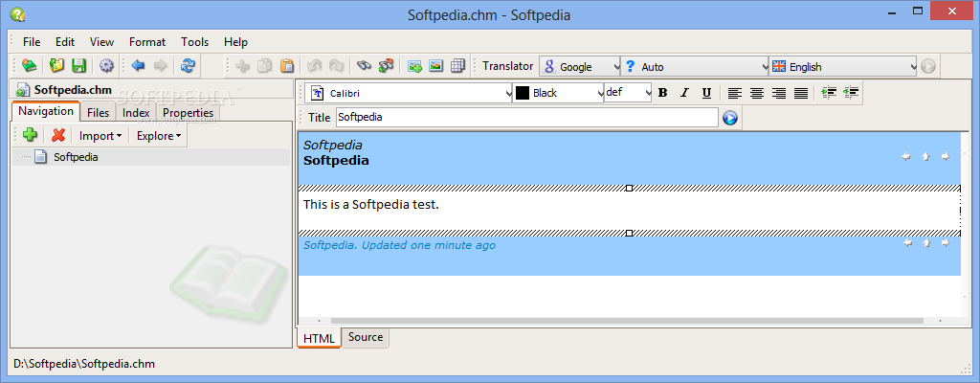This screenshot has height=383, width=980.
Task: Add a topic with the green plus
Action: click(x=30, y=135)
